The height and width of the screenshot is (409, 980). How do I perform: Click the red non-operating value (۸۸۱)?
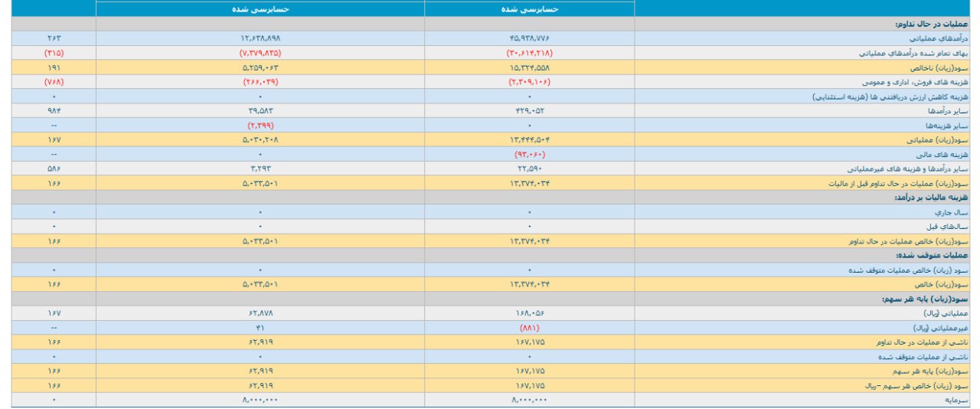[x=529, y=328]
